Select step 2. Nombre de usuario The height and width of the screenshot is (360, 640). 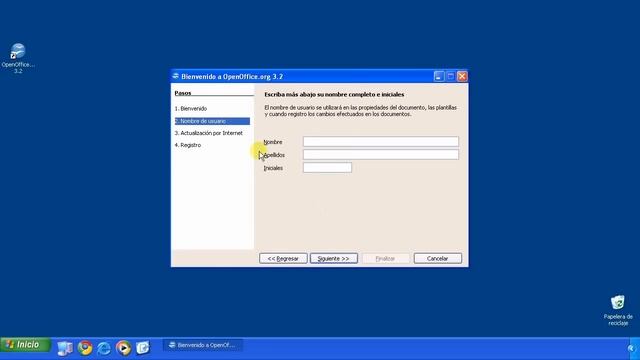click(212, 121)
